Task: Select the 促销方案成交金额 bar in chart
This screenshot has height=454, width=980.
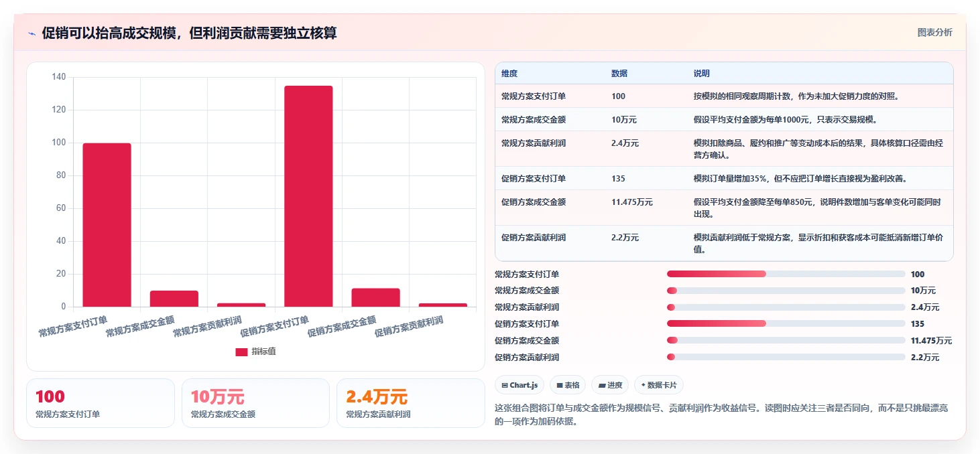Action: click(x=375, y=297)
